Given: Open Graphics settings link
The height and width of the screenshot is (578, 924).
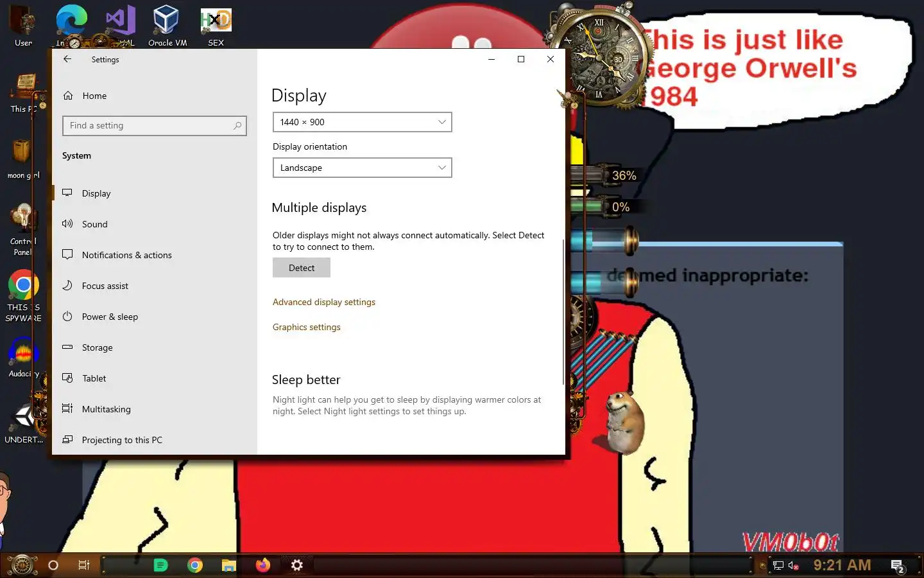Looking at the screenshot, I should point(307,327).
